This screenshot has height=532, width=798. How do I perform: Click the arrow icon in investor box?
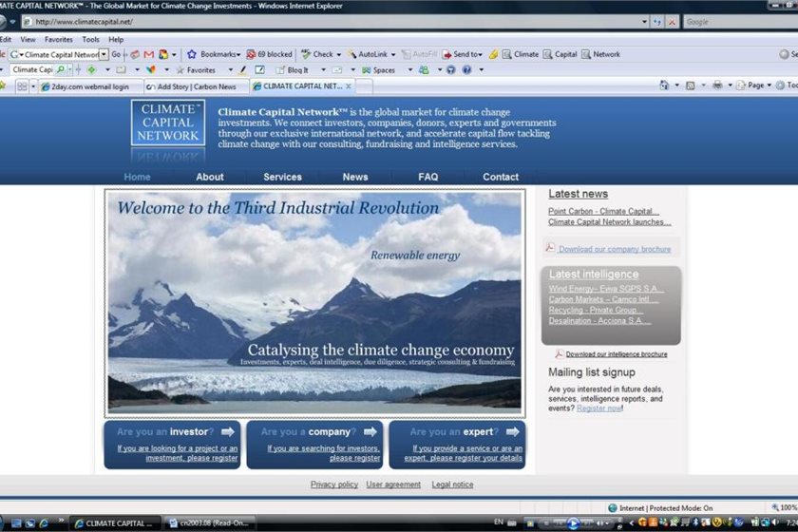click(227, 431)
